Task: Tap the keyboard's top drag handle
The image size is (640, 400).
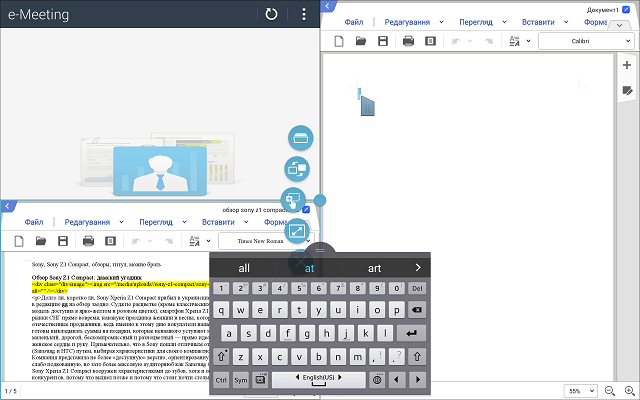Action: tap(320, 250)
